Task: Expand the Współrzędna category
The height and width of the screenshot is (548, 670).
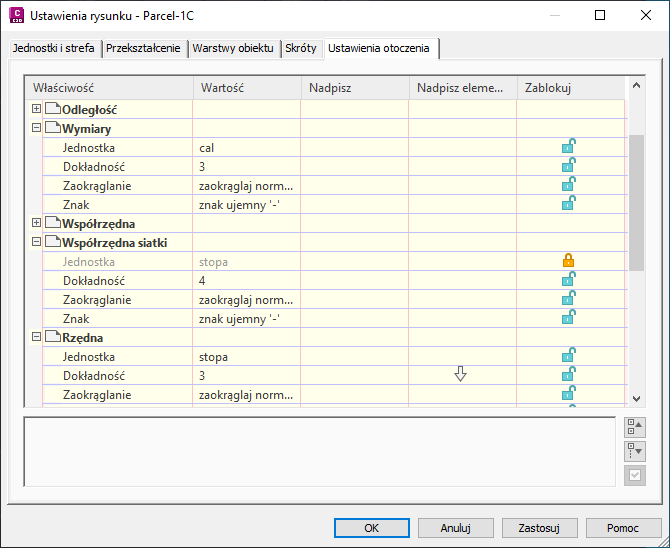Action: pyautogui.click(x=37, y=224)
